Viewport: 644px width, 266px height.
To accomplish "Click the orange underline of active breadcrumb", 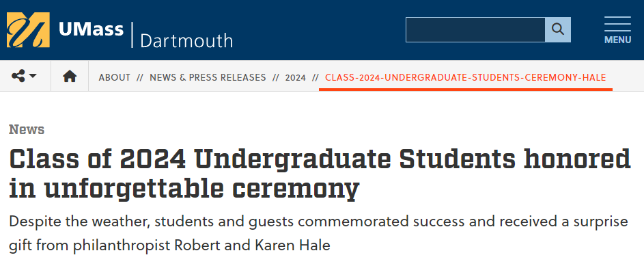I will tap(466, 89).
